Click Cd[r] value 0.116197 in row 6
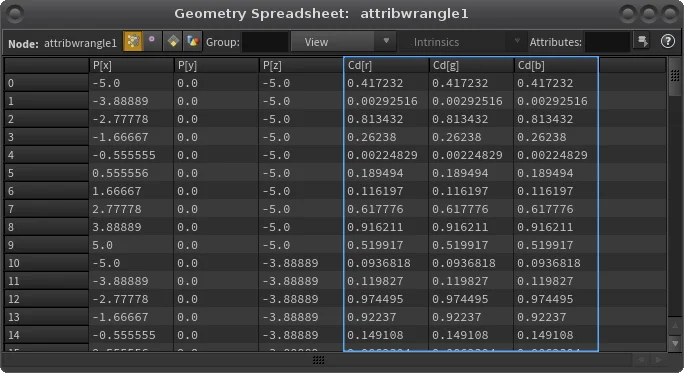 point(375,191)
